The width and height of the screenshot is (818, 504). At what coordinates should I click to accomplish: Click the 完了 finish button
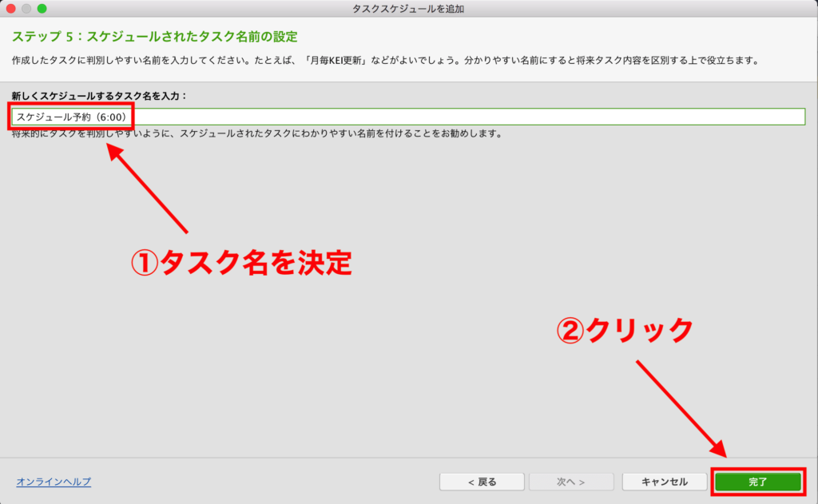pyautogui.click(x=758, y=482)
